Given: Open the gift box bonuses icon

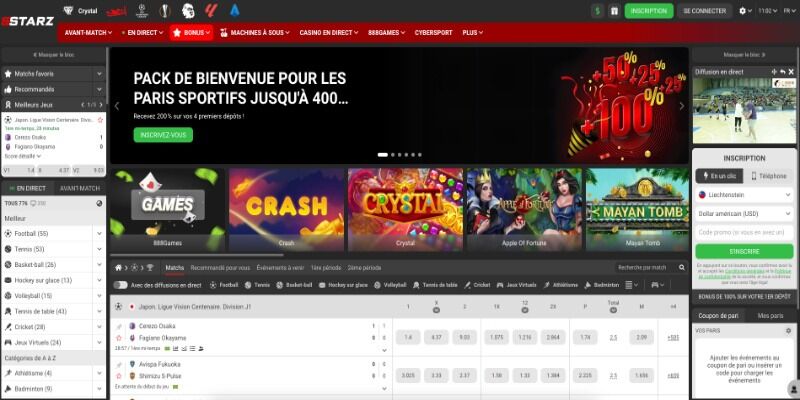Looking at the screenshot, I should [x=614, y=11].
